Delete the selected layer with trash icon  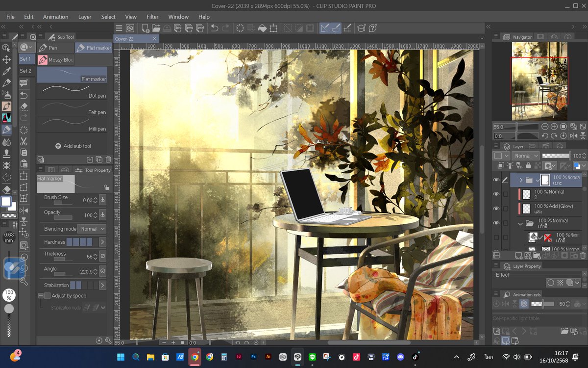coord(582,255)
